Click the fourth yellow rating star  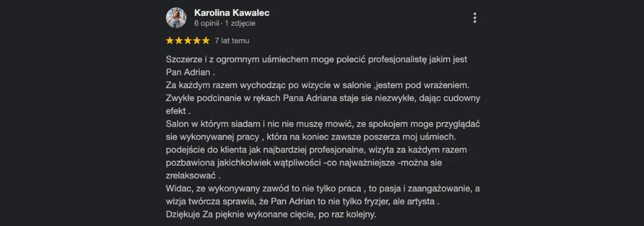[x=197, y=41]
